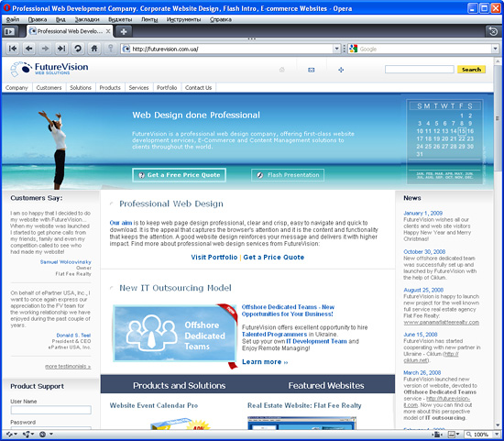Open the Company site menu
The image size is (504, 441).
point(16,87)
